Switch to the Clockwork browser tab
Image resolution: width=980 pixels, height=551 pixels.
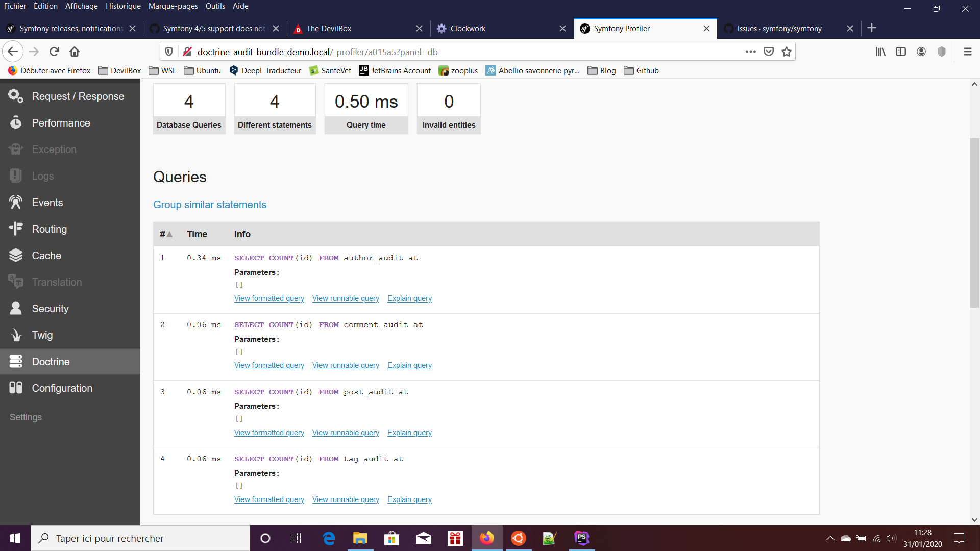click(x=468, y=28)
